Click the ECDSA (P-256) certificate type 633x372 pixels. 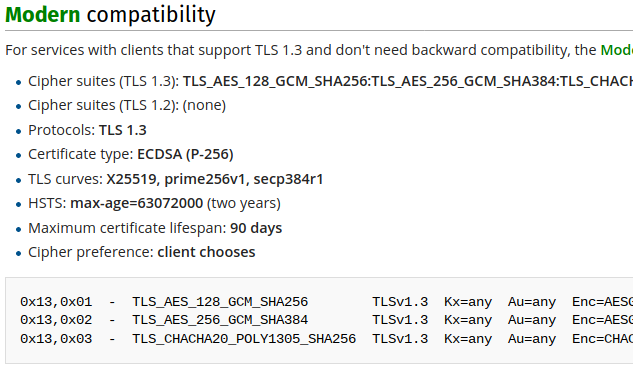pyautogui.click(x=185, y=154)
